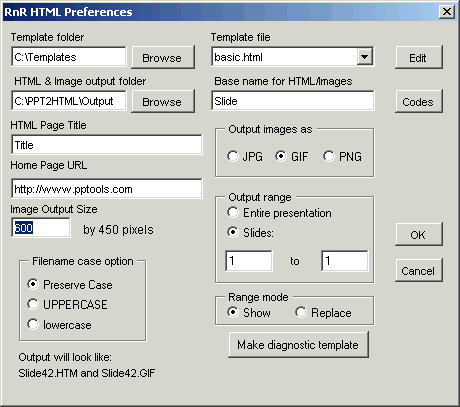Click the 'Output images as' group label

(270, 129)
